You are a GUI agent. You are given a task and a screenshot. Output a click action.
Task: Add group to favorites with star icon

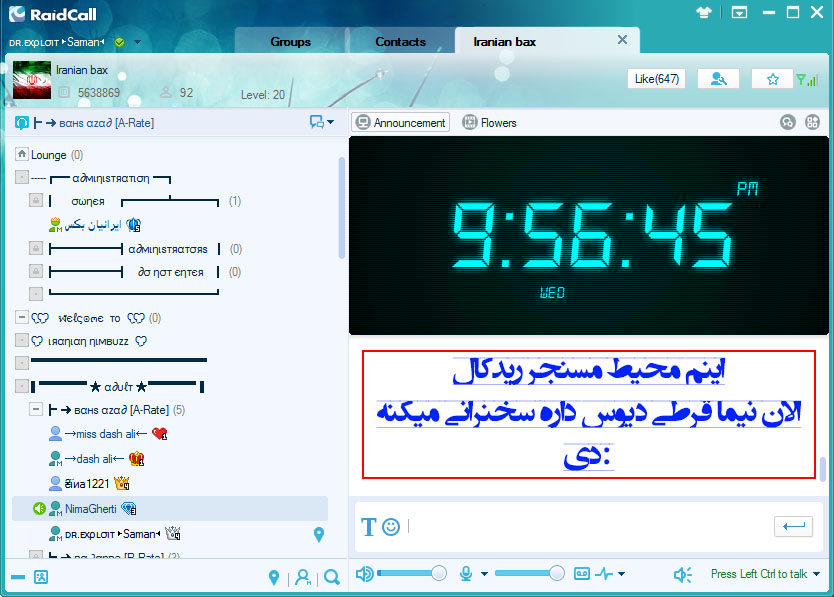tap(772, 79)
